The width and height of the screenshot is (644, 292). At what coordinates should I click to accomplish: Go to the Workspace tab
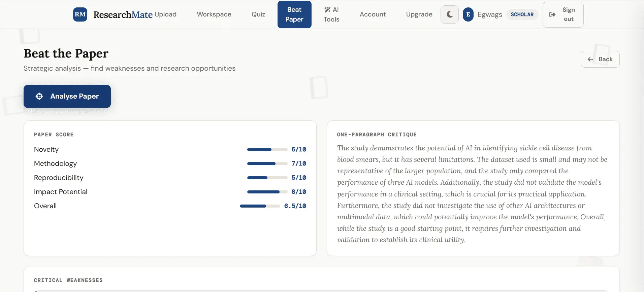coord(214,14)
